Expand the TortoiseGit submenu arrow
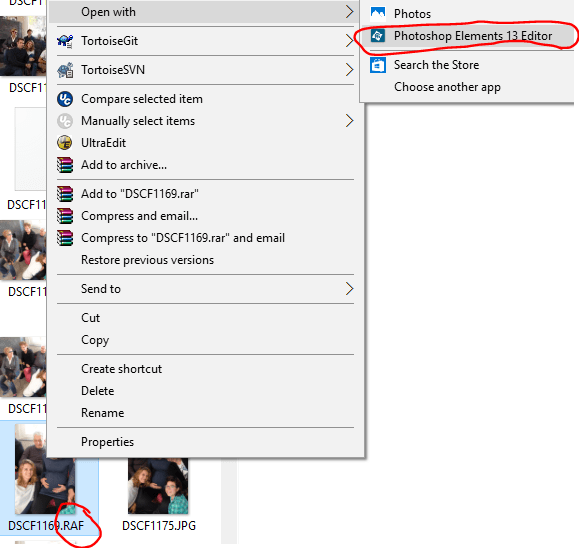The width and height of the screenshot is (579, 548). (349, 41)
